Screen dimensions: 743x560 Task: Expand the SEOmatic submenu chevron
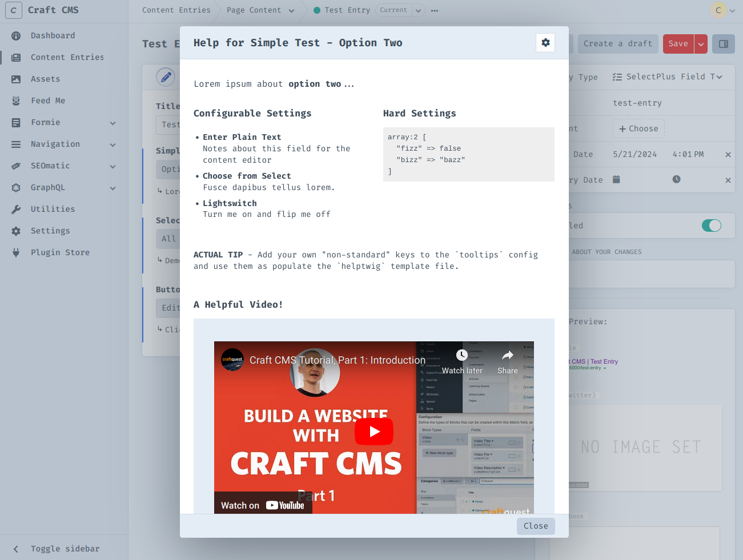[113, 166]
